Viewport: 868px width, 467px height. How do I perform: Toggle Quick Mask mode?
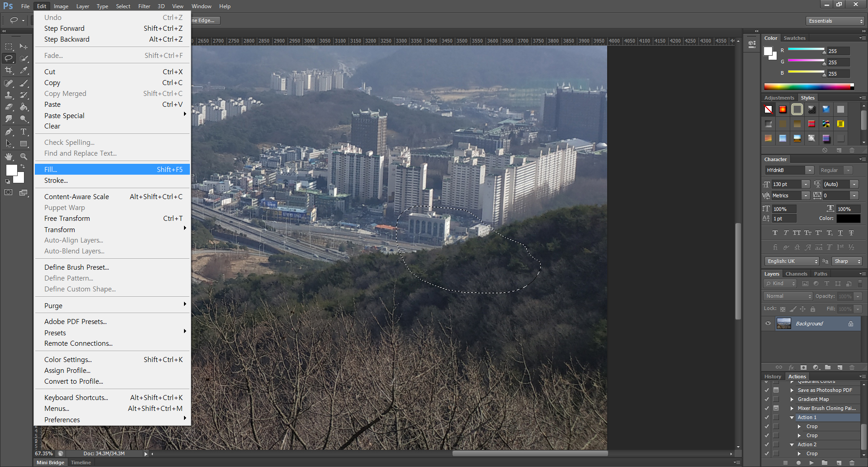pyautogui.click(x=9, y=192)
